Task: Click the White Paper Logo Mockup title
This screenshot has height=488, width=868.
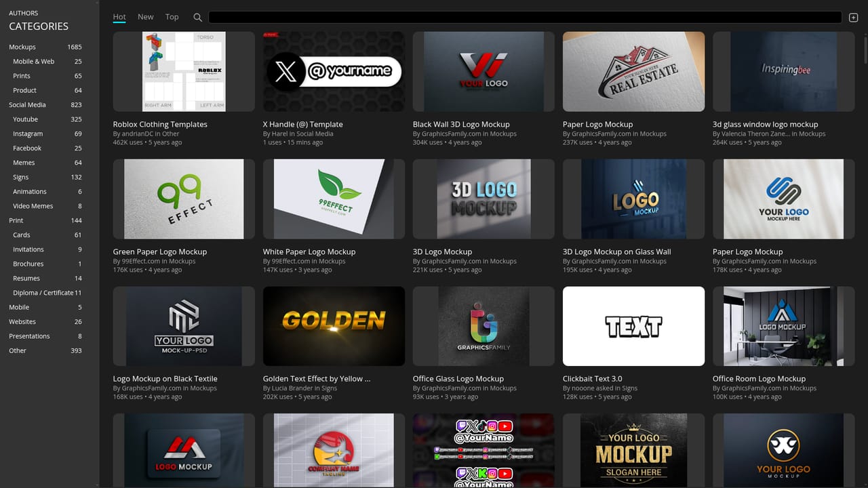Action: pos(309,252)
